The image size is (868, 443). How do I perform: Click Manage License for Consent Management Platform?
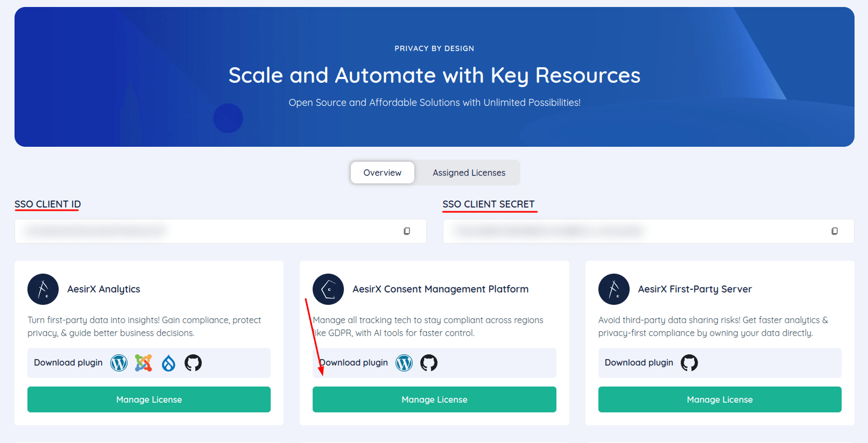pos(434,399)
